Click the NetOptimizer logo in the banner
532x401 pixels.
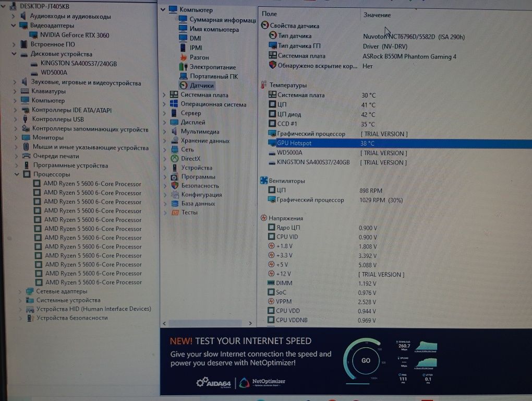coord(262,382)
